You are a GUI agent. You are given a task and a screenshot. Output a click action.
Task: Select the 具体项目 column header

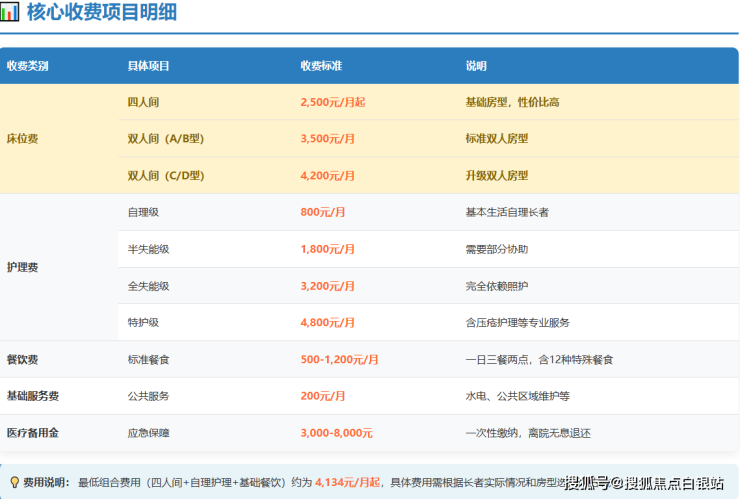[x=148, y=66]
